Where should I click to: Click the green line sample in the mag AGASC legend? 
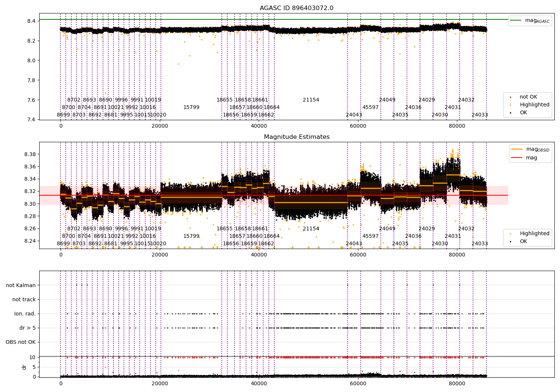516,21
